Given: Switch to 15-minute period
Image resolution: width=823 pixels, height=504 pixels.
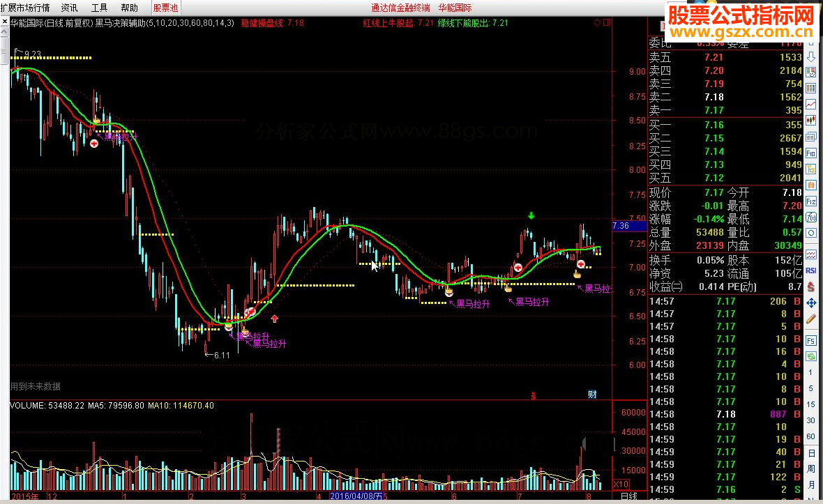Looking at the screenshot, I should pyautogui.click(x=811, y=404).
